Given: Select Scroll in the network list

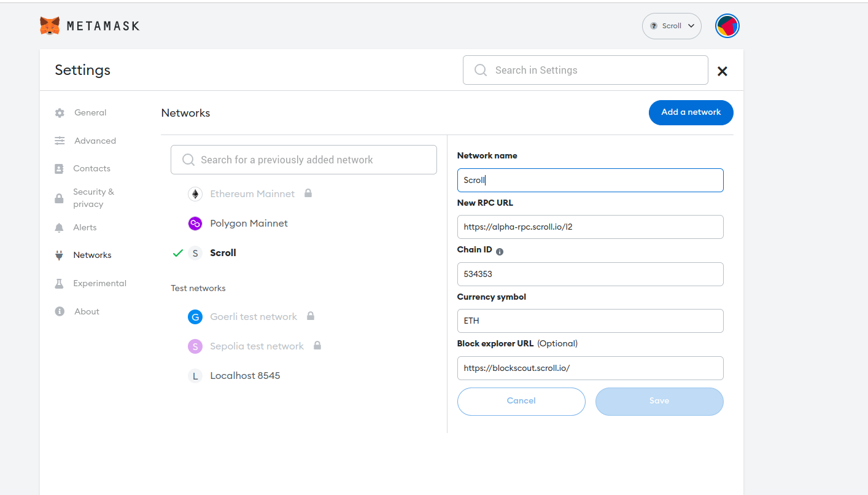Looking at the screenshot, I should 223,252.
